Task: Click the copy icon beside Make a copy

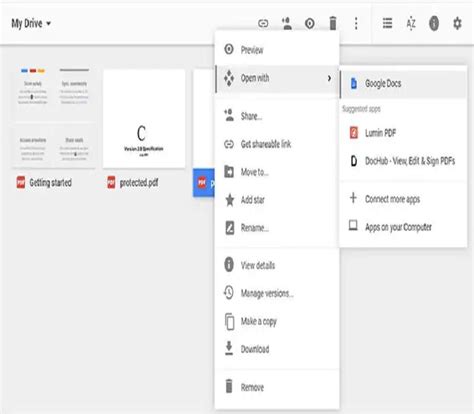Action: tap(229, 321)
